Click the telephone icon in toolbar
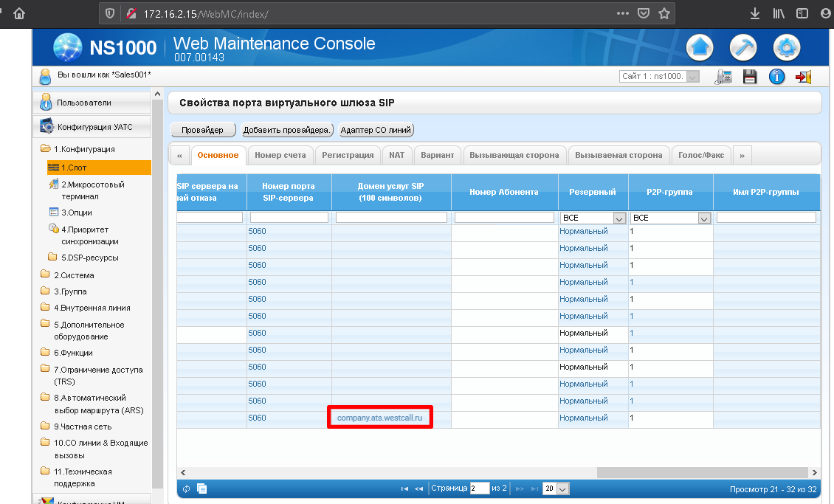 (724, 77)
